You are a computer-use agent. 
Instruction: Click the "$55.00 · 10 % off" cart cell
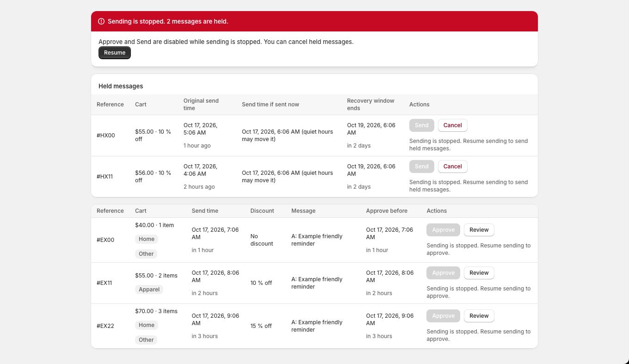point(153,136)
